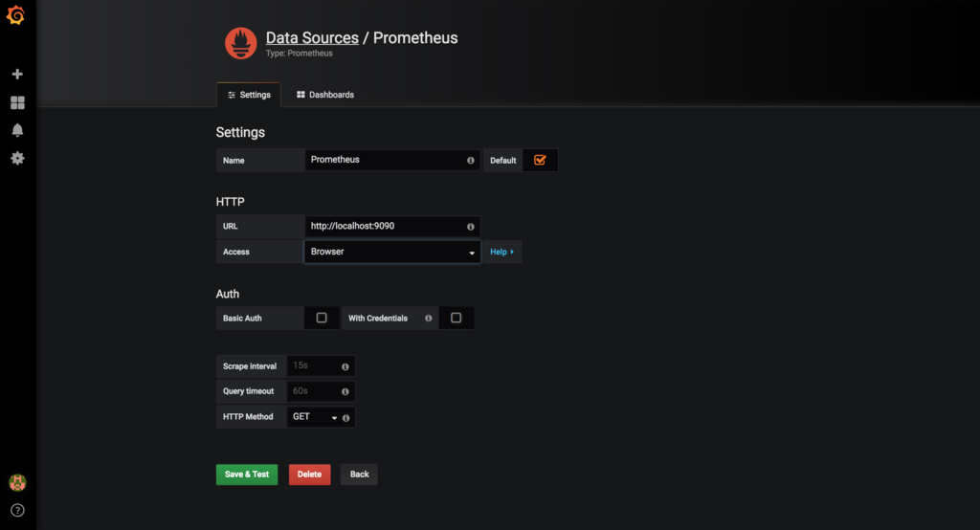Click the red Delete button
Image resolution: width=980 pixels, height=530 pixels.
309,475
